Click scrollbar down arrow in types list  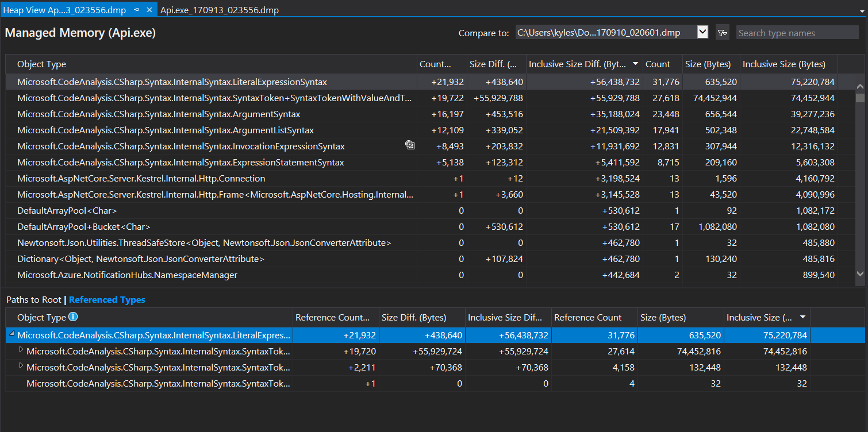[860, 274]
